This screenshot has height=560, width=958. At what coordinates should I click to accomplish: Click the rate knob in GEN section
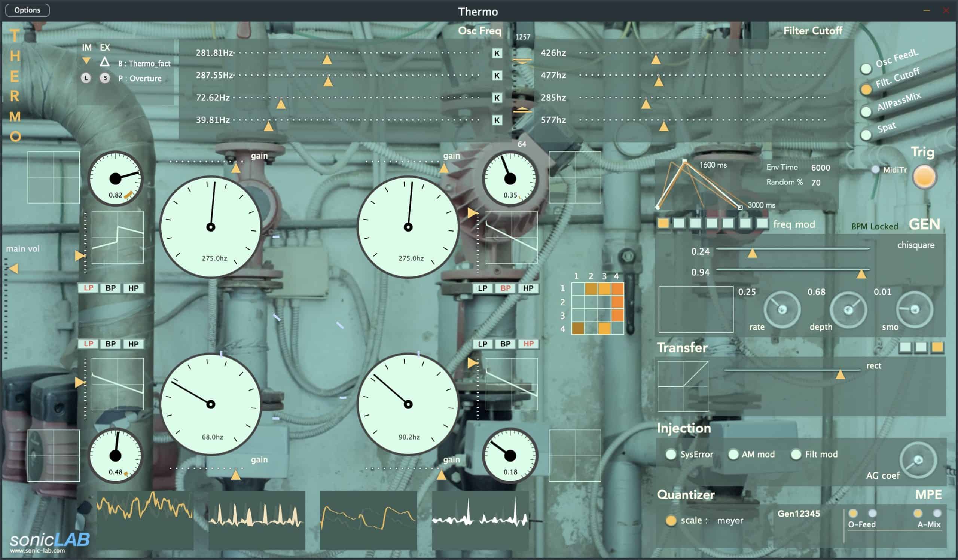pos(782,310)
